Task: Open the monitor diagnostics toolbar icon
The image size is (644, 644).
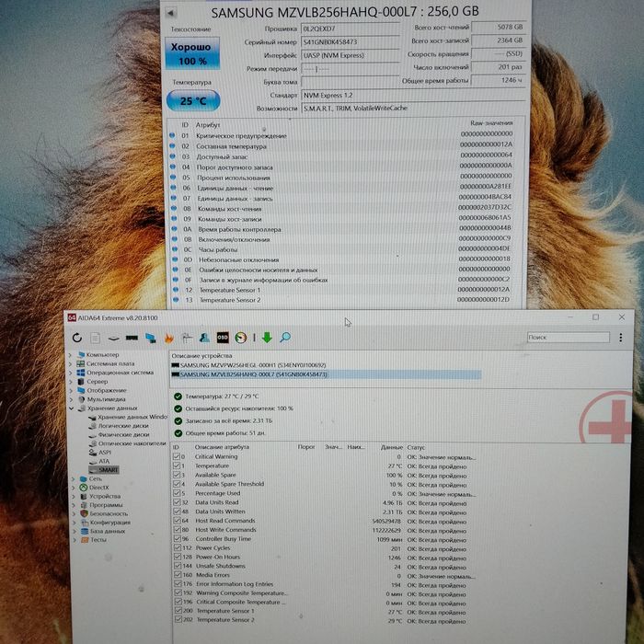Action: point(187,338)
